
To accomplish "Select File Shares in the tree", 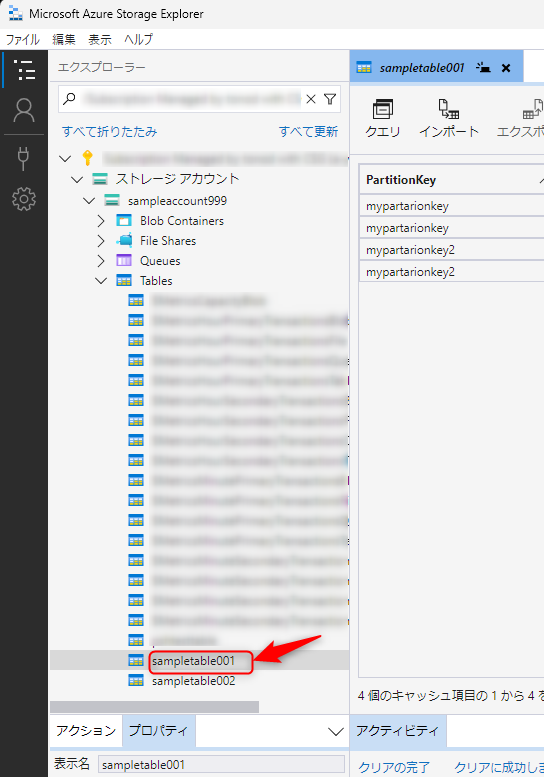I will (x=167, y=241).
